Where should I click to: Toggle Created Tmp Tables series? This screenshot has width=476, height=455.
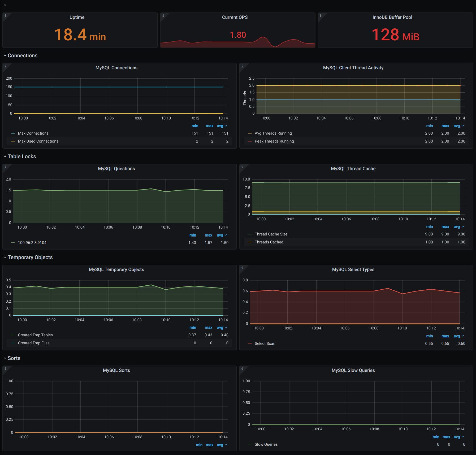click(x=35, y=335)
